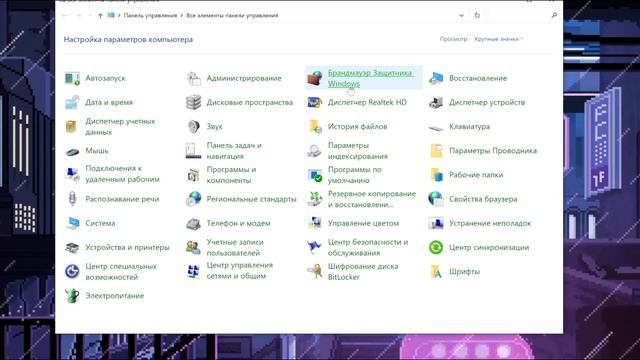Open the Просмотр Крупные значки dropdown

click(498, 39)
